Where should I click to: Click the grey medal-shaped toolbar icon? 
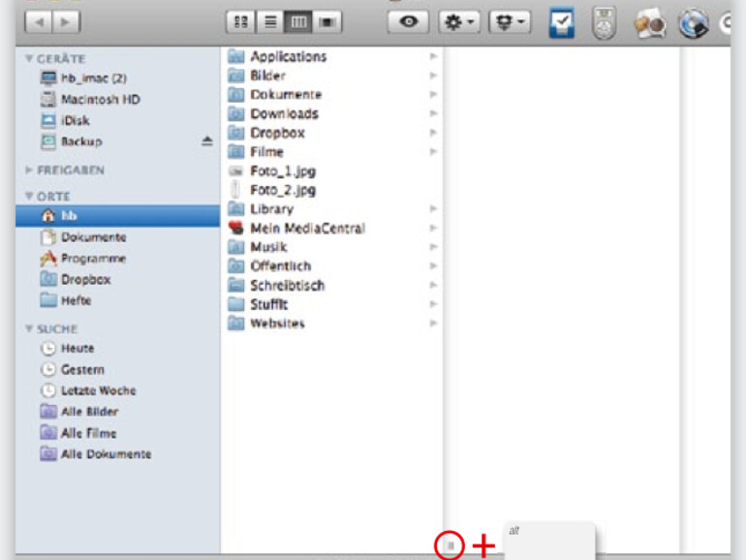[605, 23]
